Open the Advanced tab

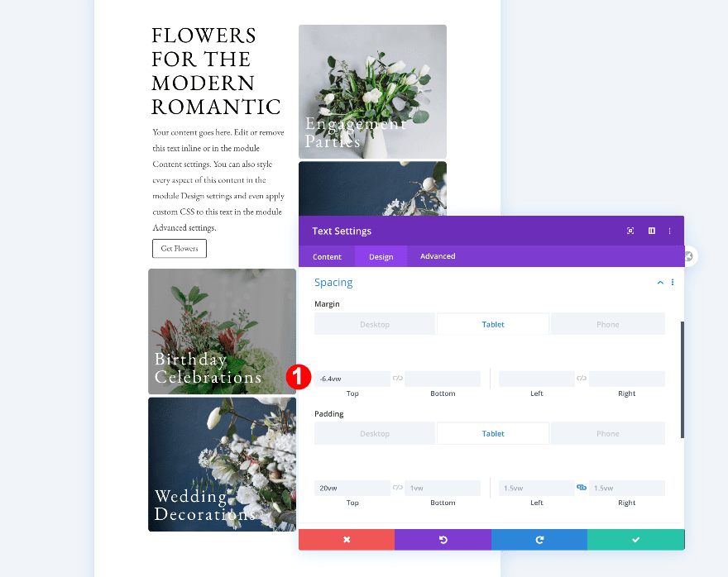click(x=438, y=256)
